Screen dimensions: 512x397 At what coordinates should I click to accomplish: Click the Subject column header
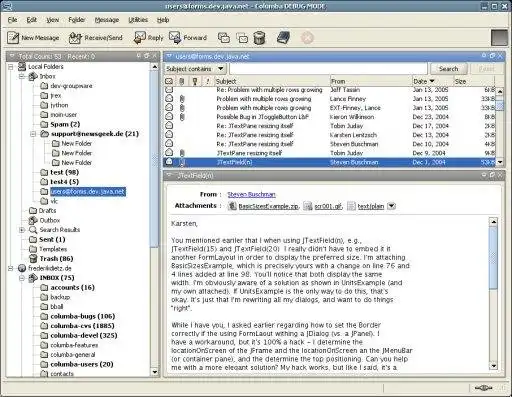(x=272, y=81)
